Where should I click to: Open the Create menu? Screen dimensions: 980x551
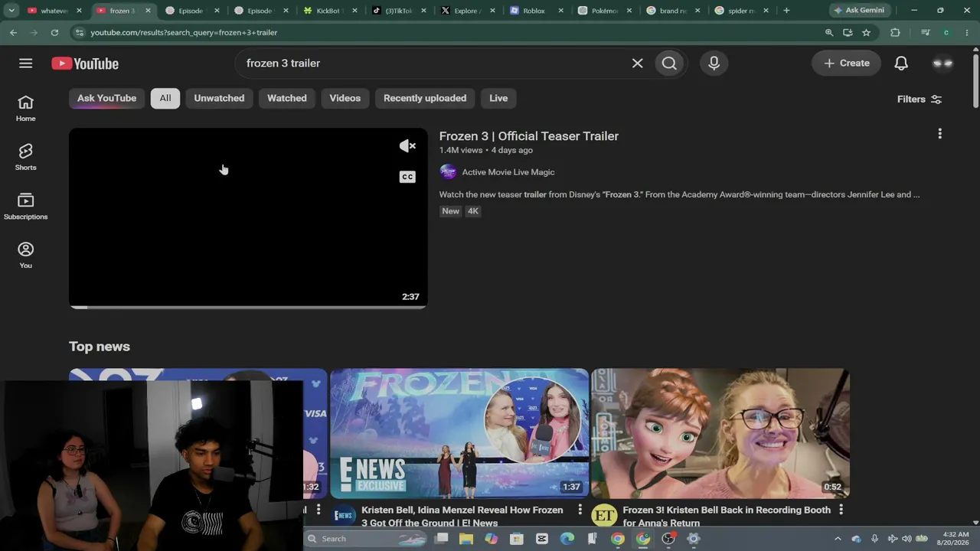click(846, 64)
